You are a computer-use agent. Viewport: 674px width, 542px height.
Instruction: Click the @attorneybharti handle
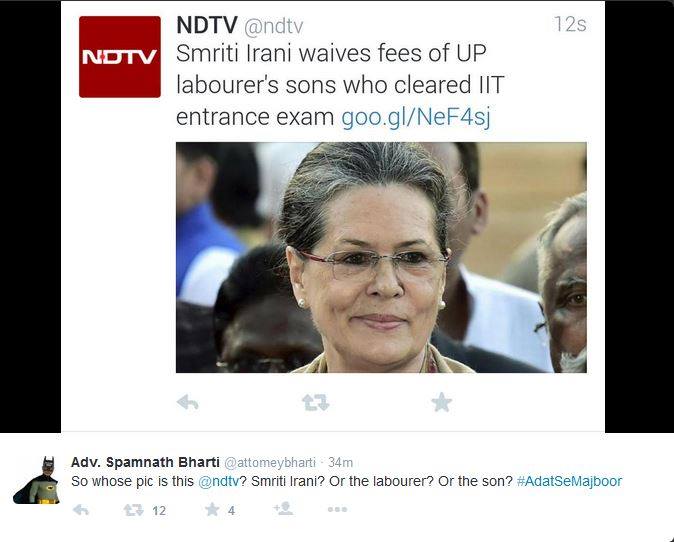pyautogui.click(x=270, y=462)
